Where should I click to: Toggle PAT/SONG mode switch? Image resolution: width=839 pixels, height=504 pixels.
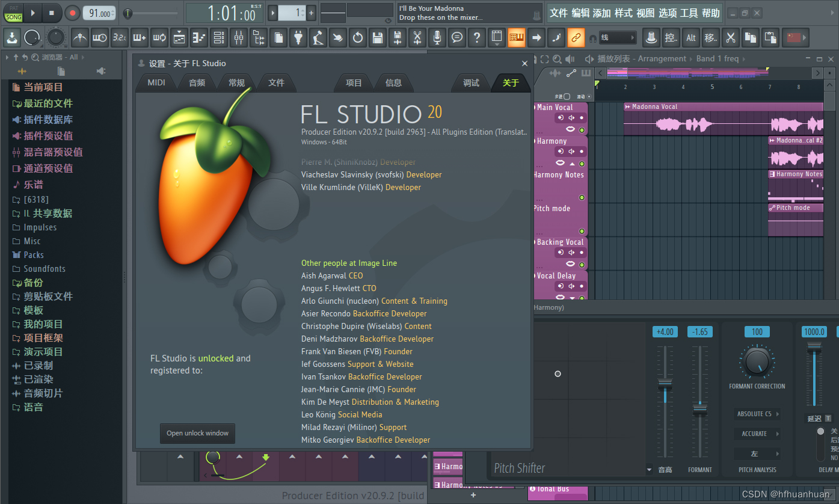(13, 13)
